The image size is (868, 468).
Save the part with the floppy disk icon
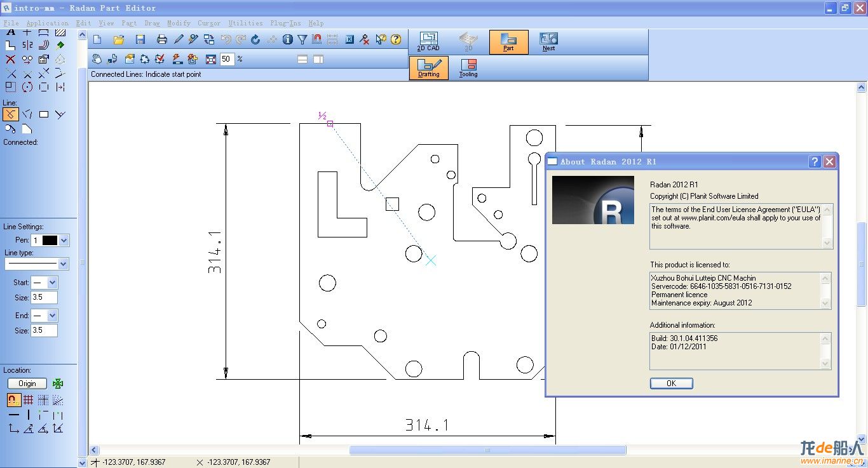140,39
